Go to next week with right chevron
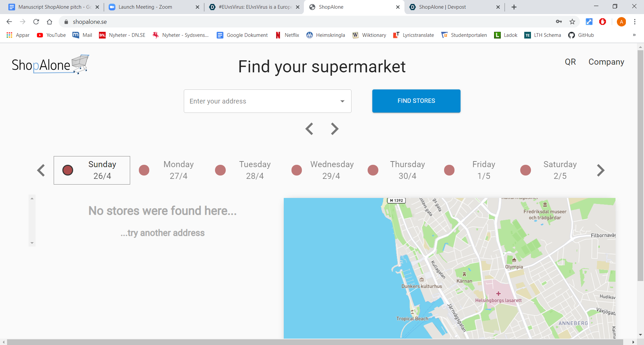Image resolution: width=644 pixels, height=345 pixels. (600, 170)
